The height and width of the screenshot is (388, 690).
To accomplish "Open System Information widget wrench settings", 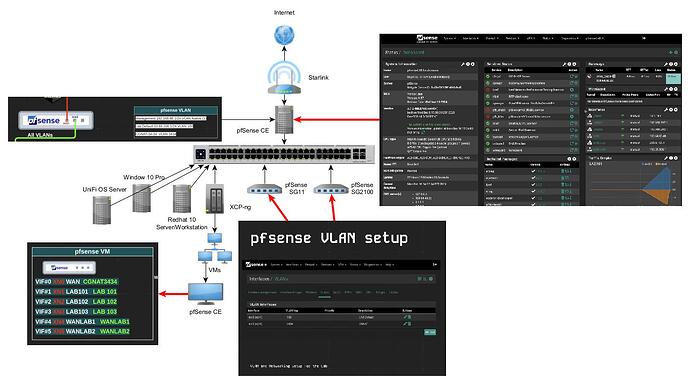I will (463, 64).
